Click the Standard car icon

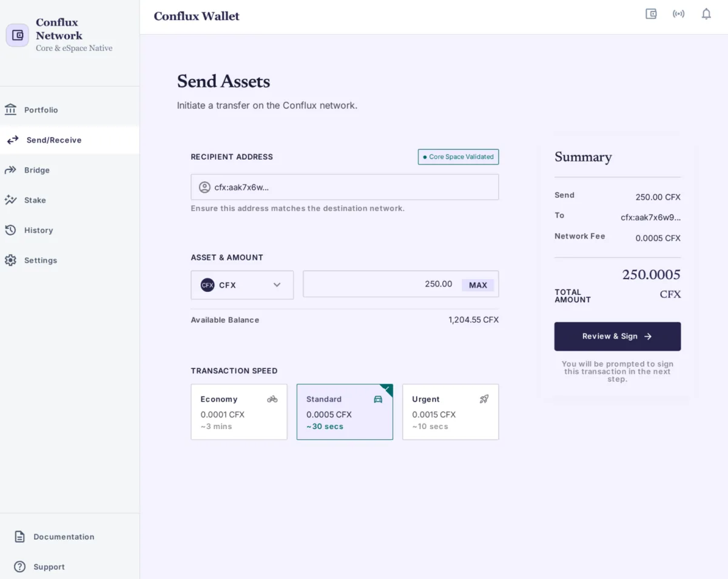(x=378, y=399)
